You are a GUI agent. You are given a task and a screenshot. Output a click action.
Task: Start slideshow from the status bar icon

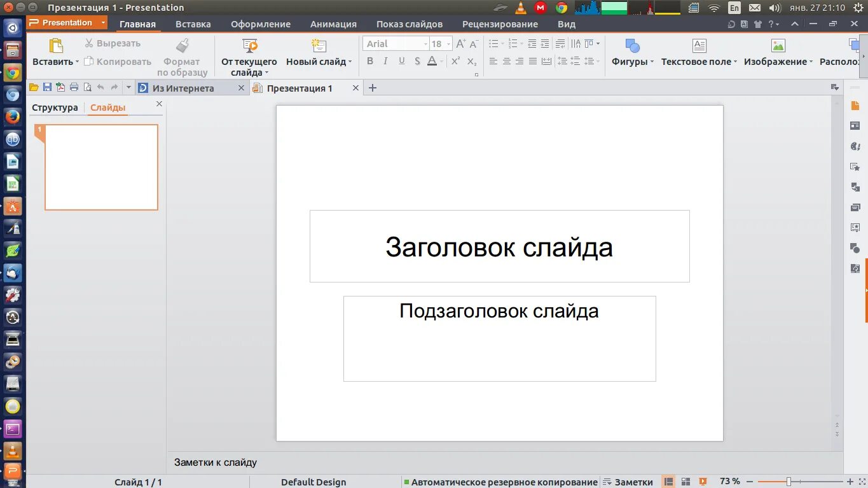click(x=702, y=482)
